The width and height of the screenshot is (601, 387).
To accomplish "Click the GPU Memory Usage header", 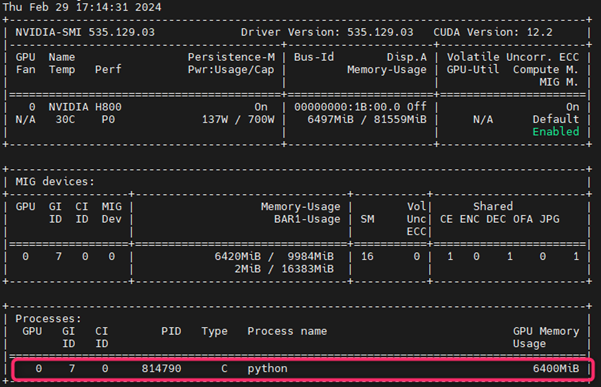I will (x=546, y=338).
